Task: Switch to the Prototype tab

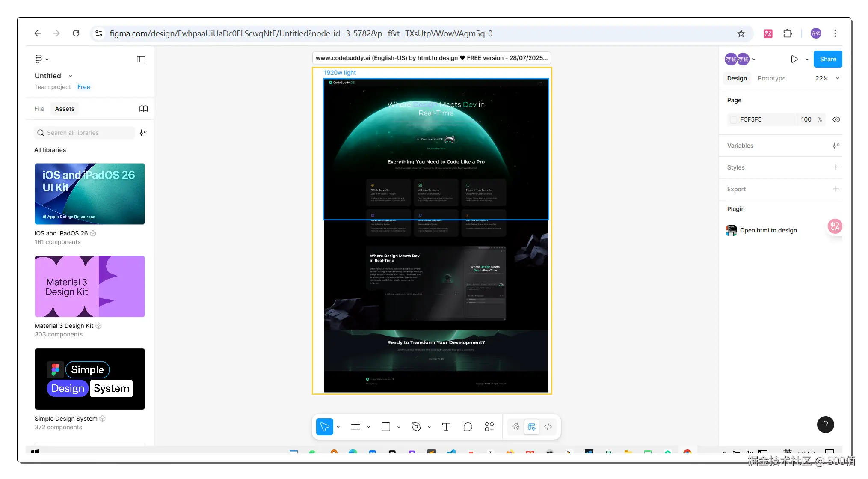Action: [x=771, y=78]
